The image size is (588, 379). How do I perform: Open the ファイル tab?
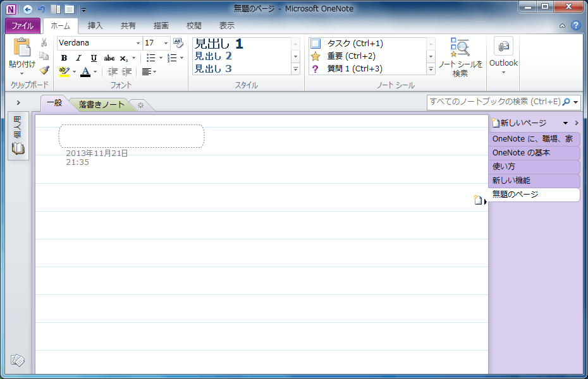tap(23, 26)
